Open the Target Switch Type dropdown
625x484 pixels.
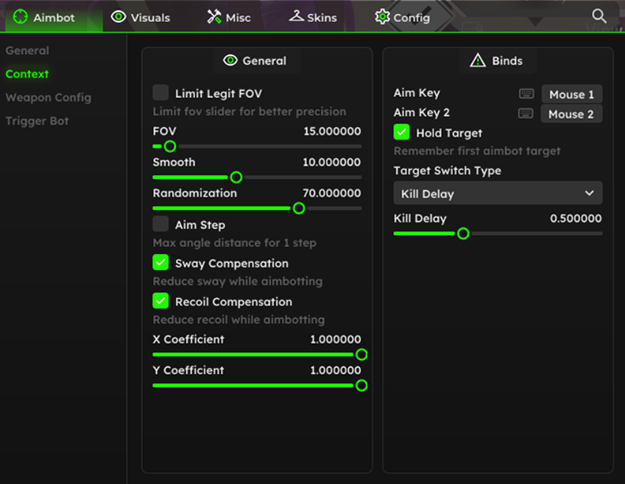[498, 193]
